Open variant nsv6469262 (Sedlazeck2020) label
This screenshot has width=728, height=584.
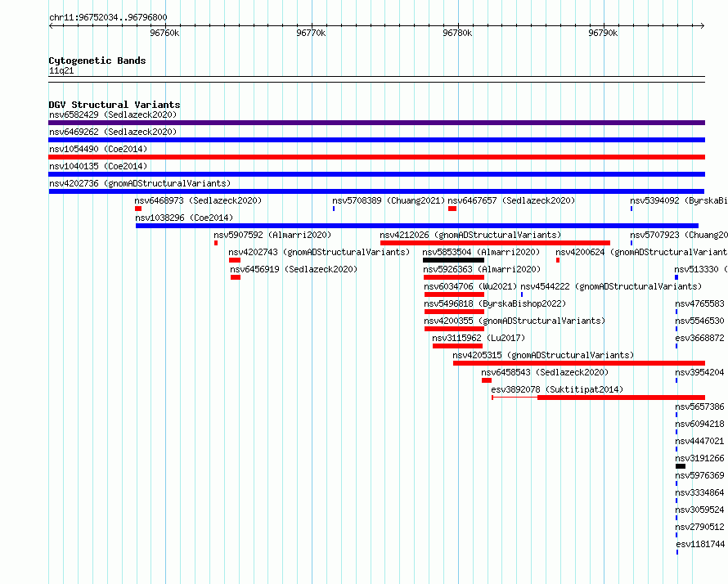click(113, 132)
